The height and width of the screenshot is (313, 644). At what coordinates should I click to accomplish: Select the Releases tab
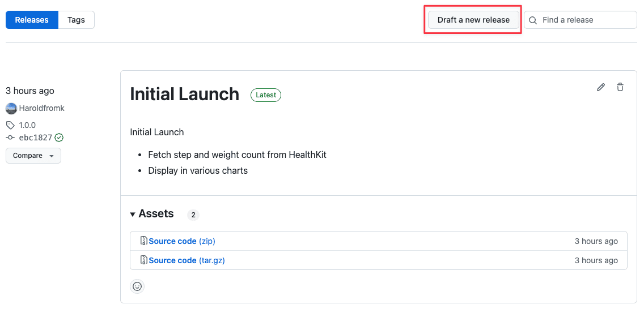coord(32,20)
